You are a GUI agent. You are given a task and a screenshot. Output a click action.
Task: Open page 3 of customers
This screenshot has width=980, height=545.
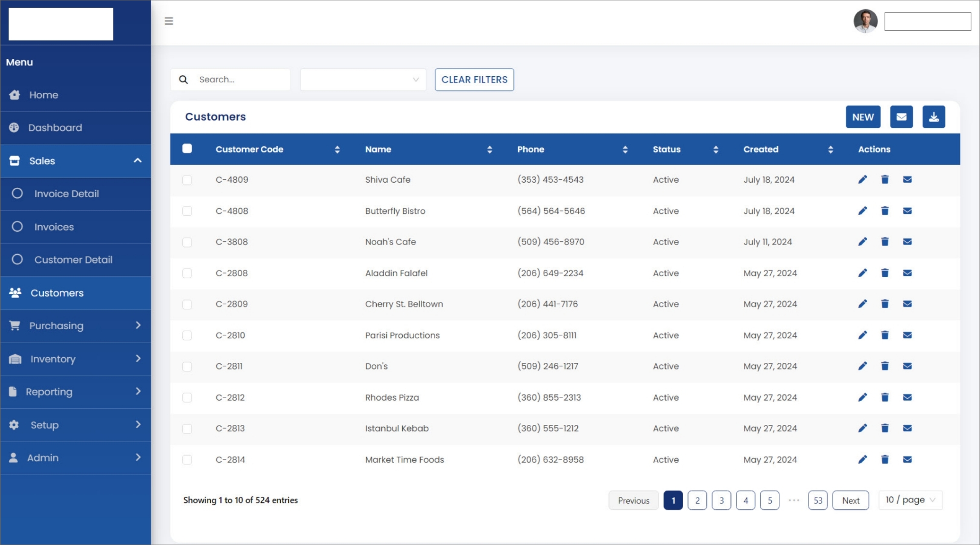[721, 500]
